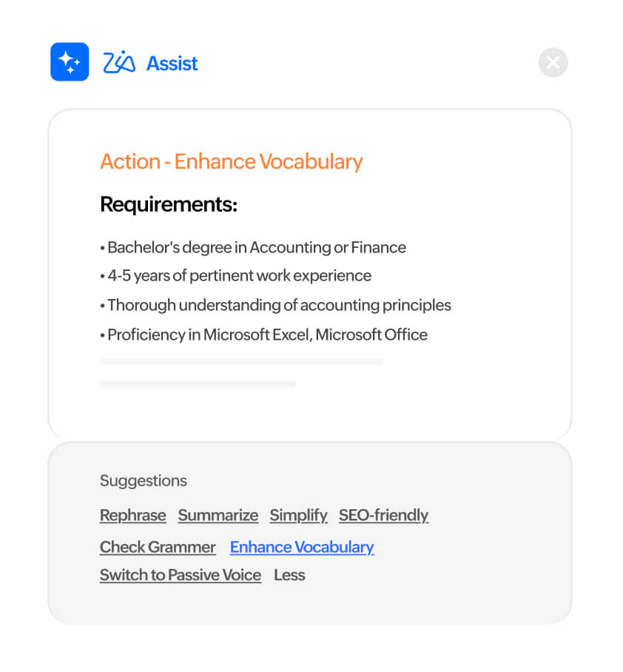Viewport: 623px width, 672px height.
Task: Choose the Summarize suggestion
Action: 218,515
